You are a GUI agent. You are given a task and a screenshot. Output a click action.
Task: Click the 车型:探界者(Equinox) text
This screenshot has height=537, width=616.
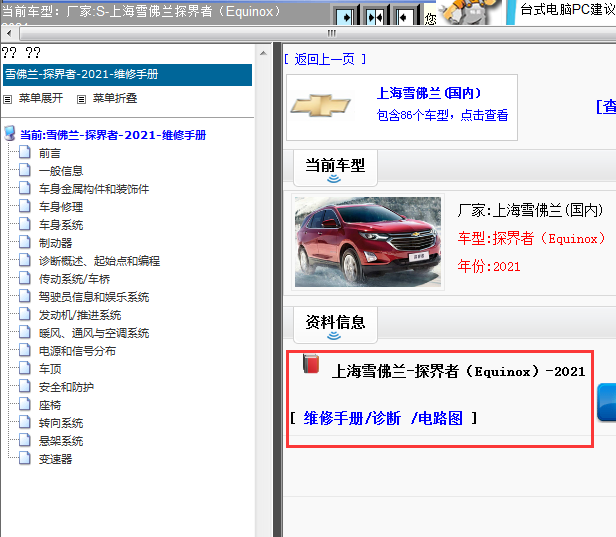point(532,238)
